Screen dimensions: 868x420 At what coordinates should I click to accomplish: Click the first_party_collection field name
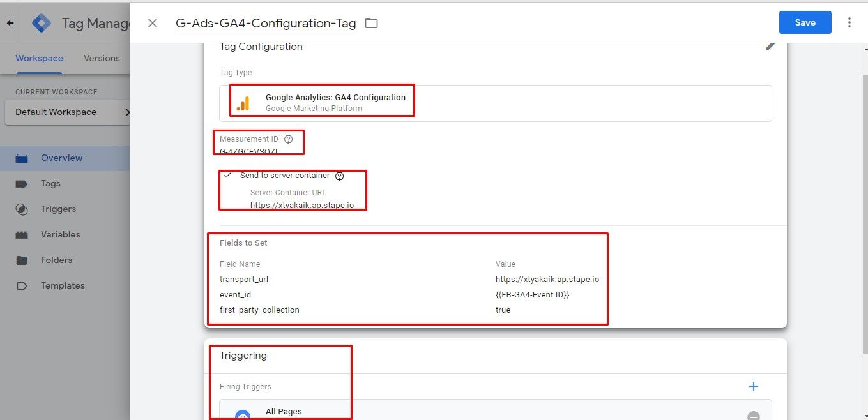point(259,310)
